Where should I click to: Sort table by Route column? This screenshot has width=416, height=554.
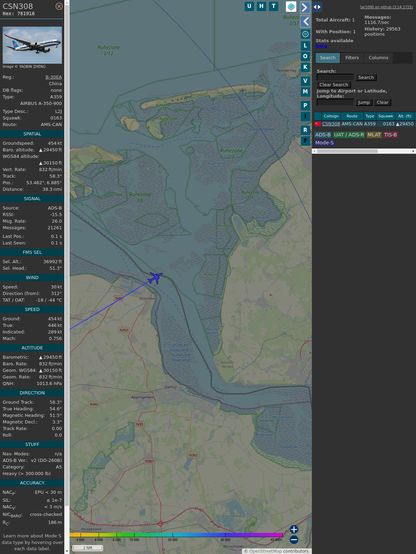pyautogui.click(x=352, y=116)
